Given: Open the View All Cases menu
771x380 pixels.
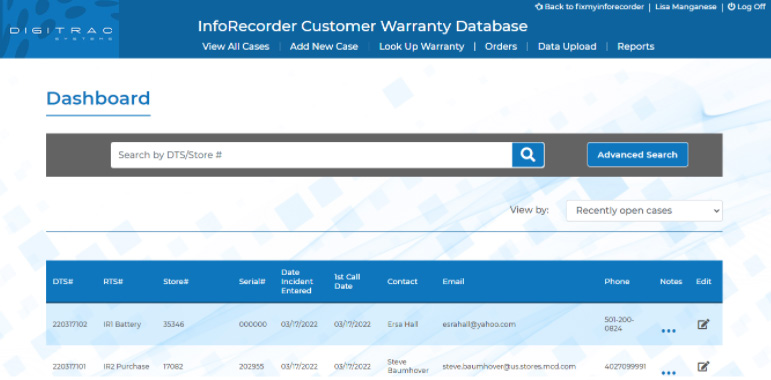Looking at the screenshot, I should point(236,47).
